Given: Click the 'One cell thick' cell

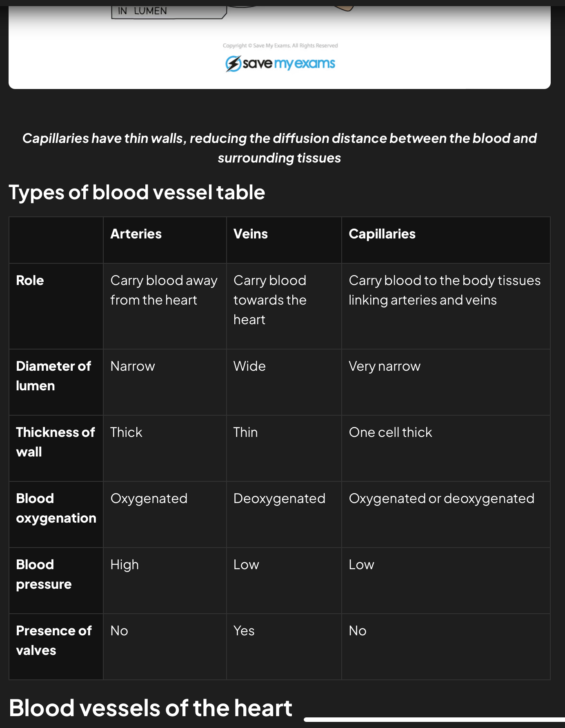Looking at the screenshot, I should click(390, 432).
